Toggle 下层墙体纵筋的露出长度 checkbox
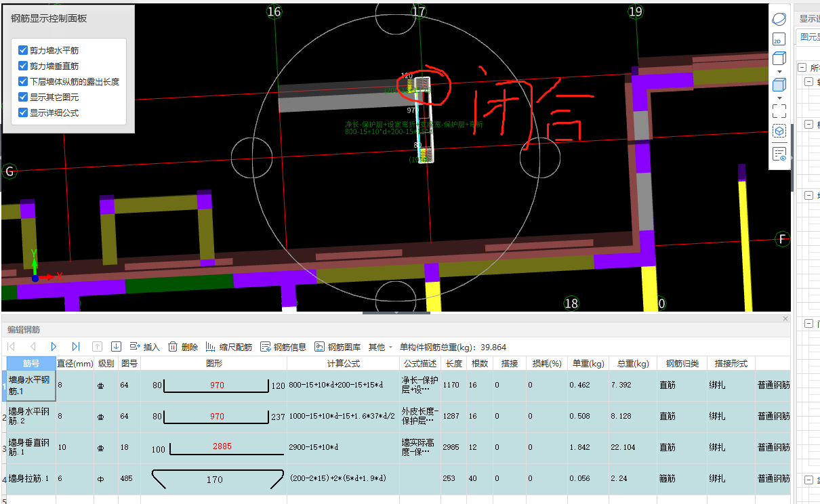Screen dimensions: 820x504 [x=23, y=81]
